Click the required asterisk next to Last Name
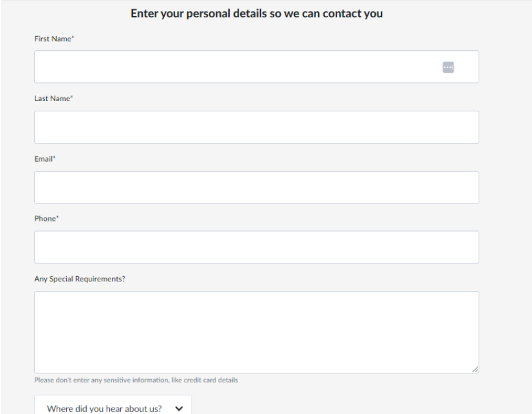Viewport: 532px width, 414px height. (x=72, y=98)
